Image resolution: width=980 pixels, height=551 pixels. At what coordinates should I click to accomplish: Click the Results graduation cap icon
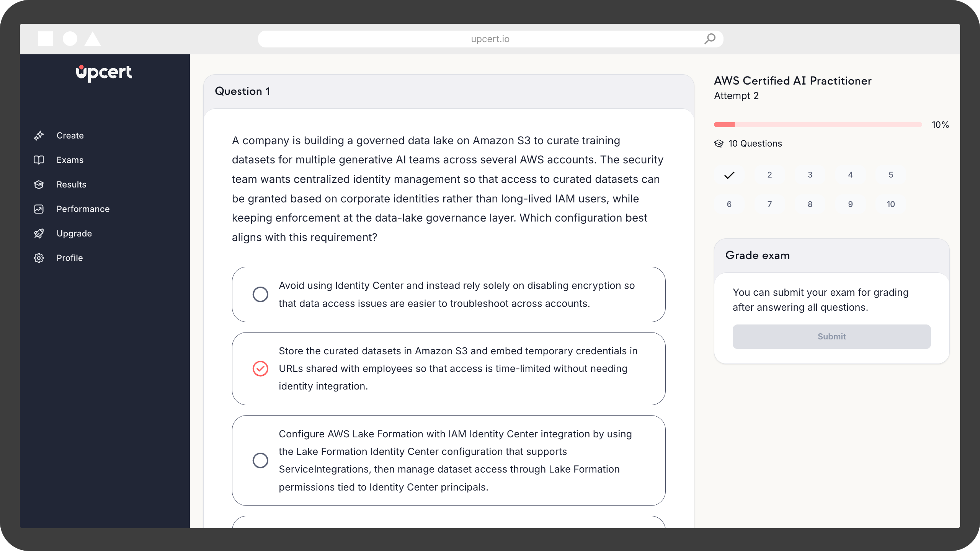click(x=39, y=184)
